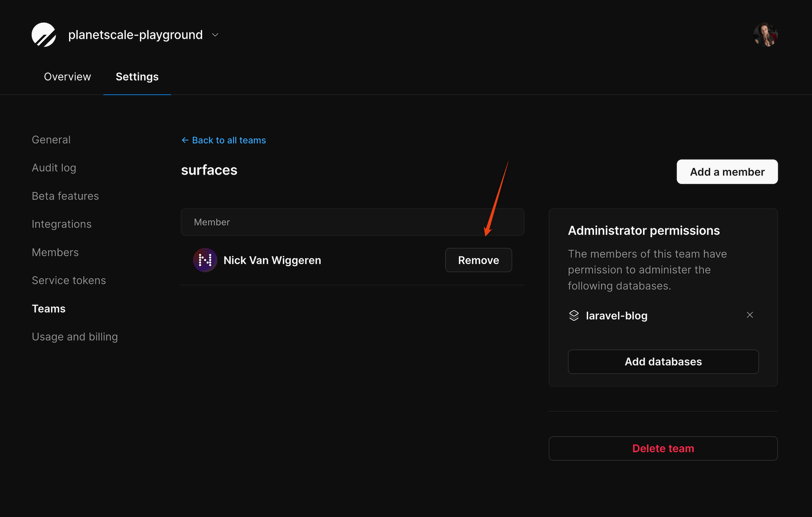
Task: Remove Nick Van Wiggeren from the team
Action: pos(478,260)
